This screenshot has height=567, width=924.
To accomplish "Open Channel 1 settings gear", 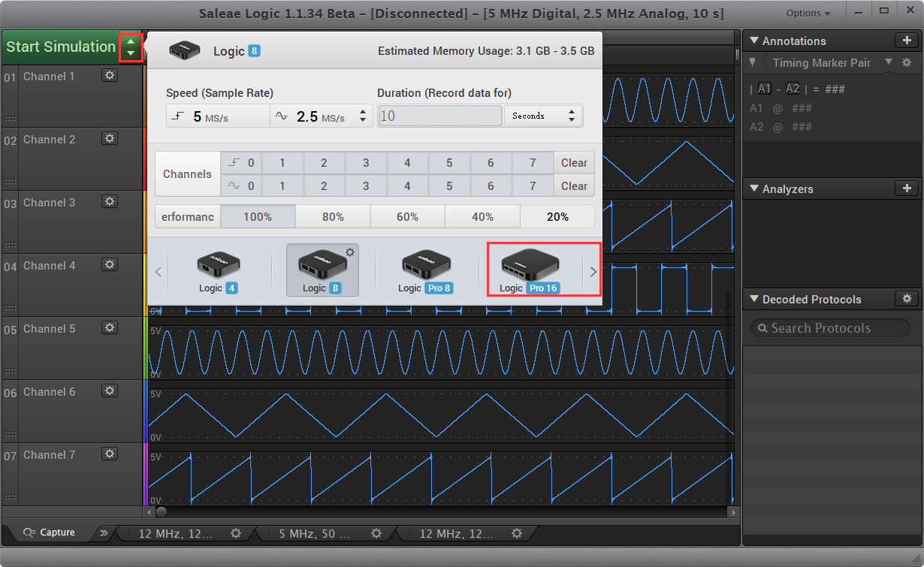I will click(110, 75).
